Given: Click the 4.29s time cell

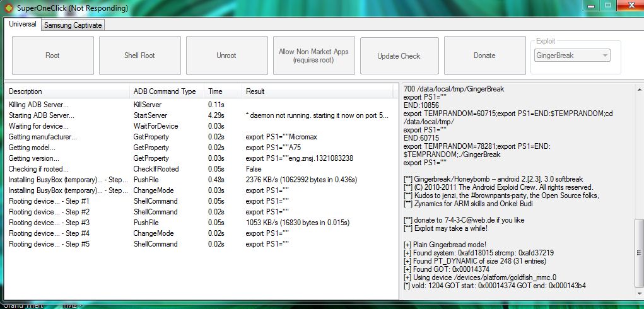Looking at the screenshot, I should [216, 115].
